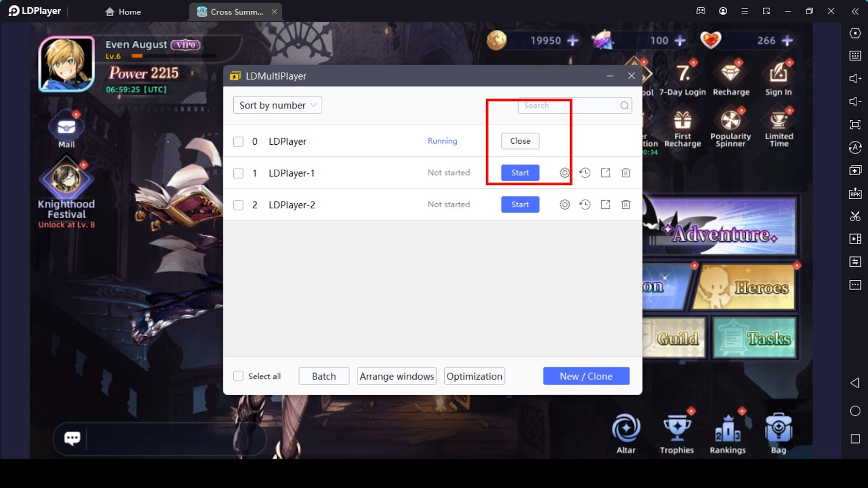
Task: Check the Select all checkbox
Action: click(x=238, y=376)
